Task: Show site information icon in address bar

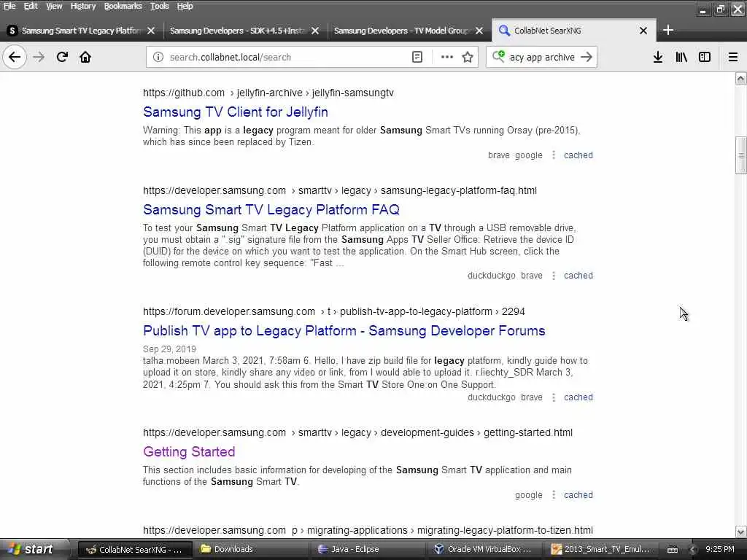Action: (x=158, y=57)
